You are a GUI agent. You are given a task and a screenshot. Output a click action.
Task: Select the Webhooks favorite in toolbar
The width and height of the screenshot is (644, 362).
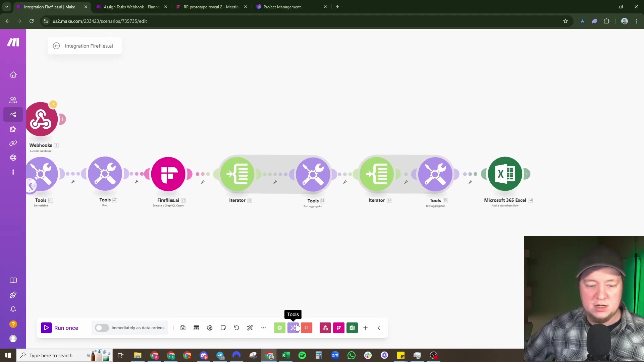pyautogui.click(x=325, y=328)
